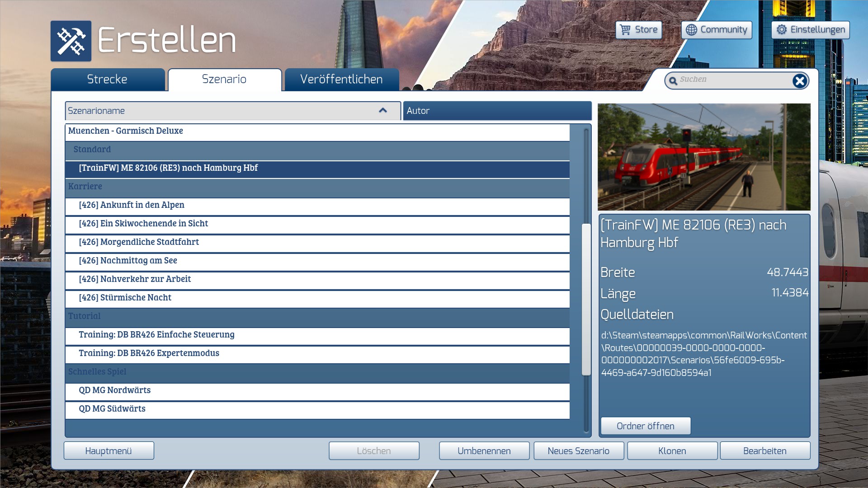868x488 pixels.
Task: Collapse the Tutorial category header
Action: [85, 316]
